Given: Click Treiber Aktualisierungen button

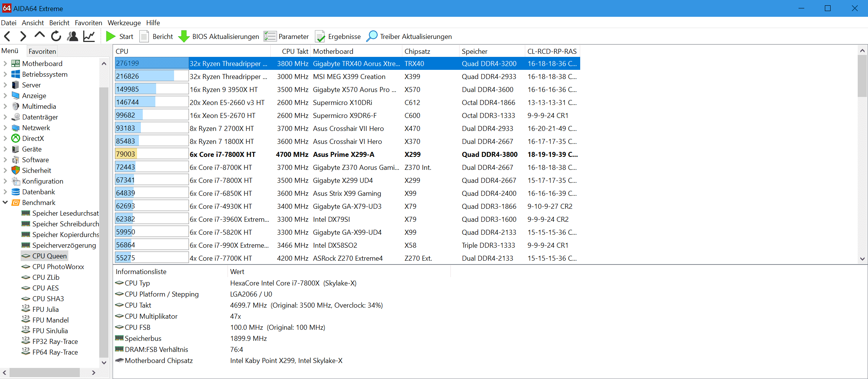Looking at the screenshot, I should coord(409,36).
